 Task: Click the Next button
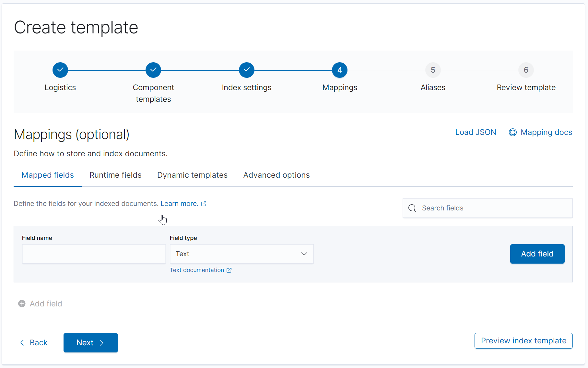point(90,343)
